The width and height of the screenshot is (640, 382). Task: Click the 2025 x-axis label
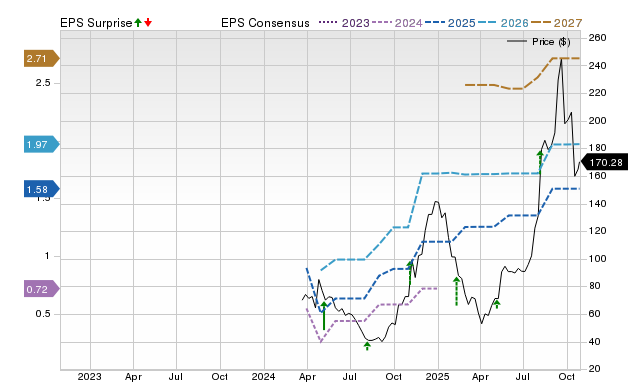click(437, 376)
